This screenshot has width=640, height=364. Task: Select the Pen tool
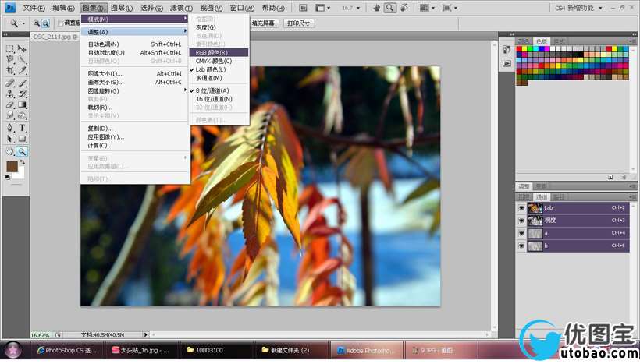click(10, 128)
